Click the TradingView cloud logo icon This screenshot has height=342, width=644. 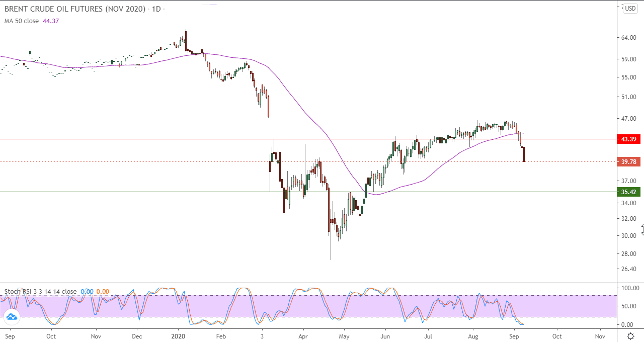pyautogui.click(x=12, y=317)
